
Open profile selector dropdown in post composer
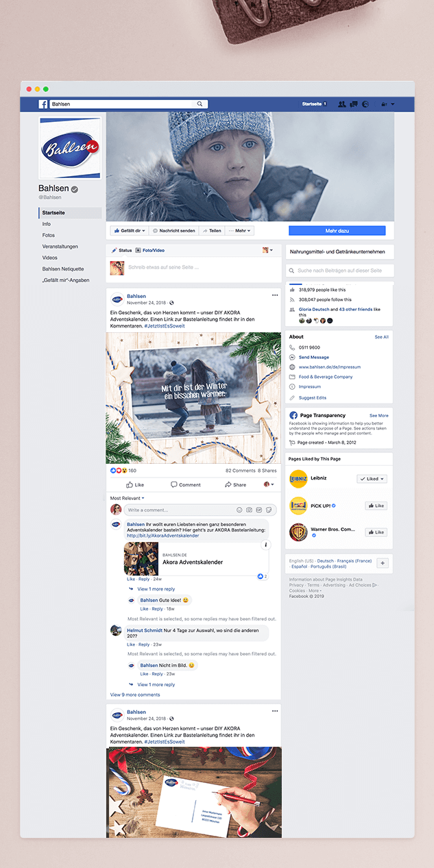267,250
